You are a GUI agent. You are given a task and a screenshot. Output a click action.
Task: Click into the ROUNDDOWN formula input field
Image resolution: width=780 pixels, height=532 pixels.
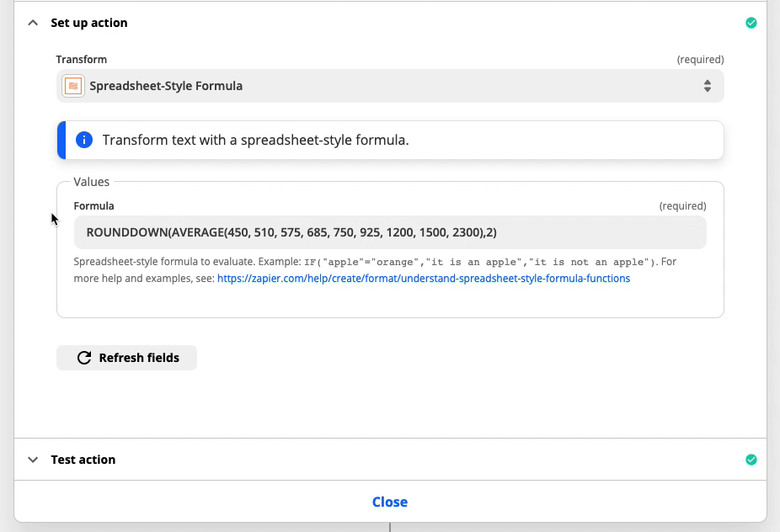390,232
